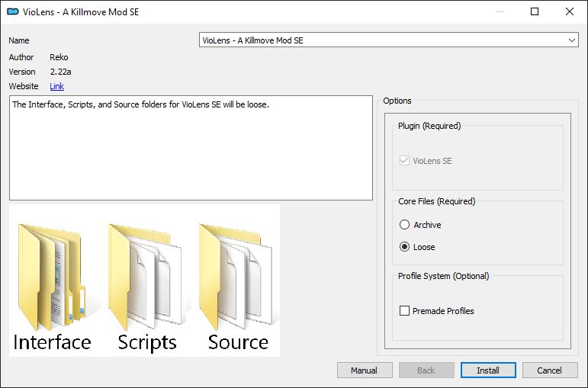Click the version value 2.22a
Viewport: 588px width, 388px height.
pos(61,72)
